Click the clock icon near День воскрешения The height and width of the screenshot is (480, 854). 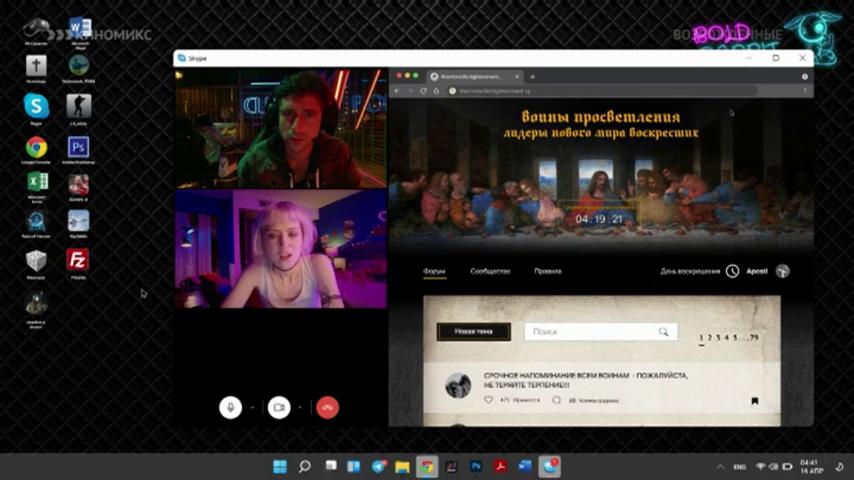point(733,271)
